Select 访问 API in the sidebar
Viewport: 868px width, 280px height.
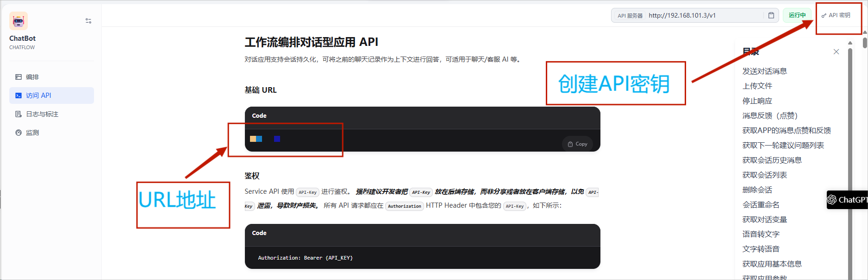[38, 95]
